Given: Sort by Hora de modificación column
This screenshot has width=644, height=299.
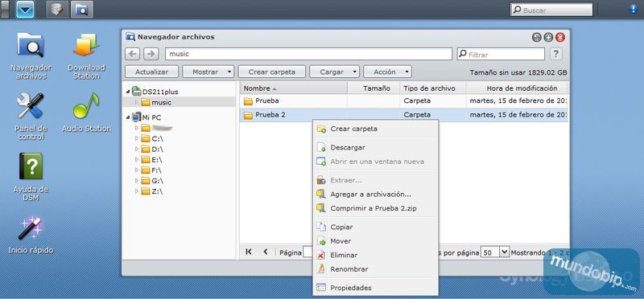Looking at the screenshot, I should point(518,88).
